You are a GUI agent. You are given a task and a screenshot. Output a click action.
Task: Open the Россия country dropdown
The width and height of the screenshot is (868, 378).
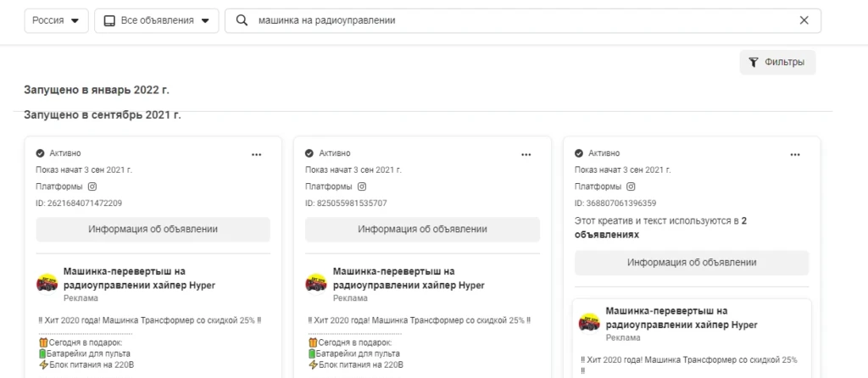[56, 20]
